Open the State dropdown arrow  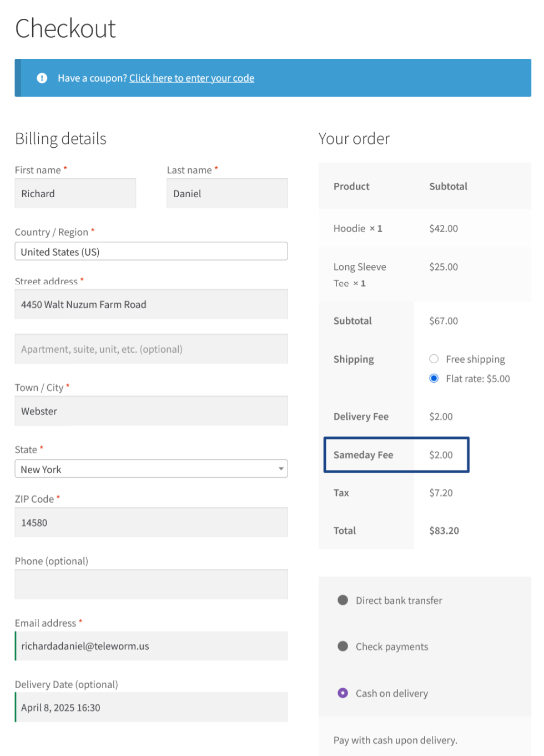coord(281,469)
